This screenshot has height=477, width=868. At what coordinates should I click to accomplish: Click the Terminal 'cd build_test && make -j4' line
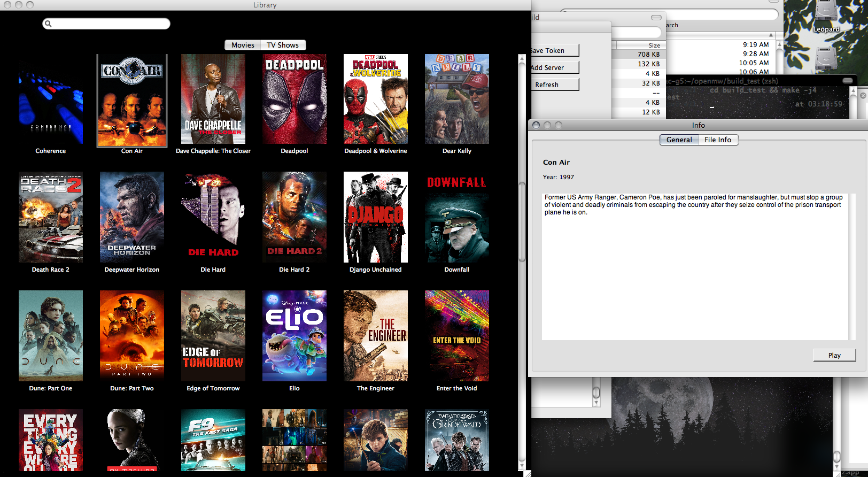coord(763,90)
